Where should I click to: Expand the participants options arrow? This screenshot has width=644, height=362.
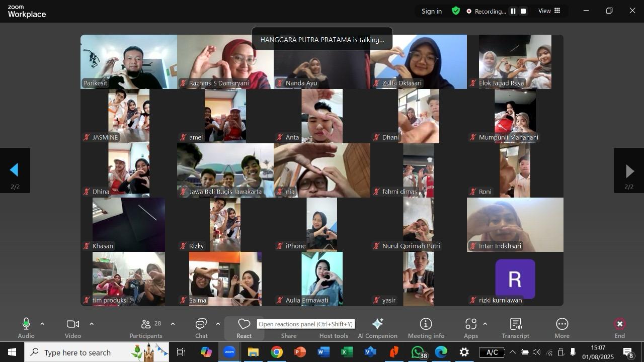(173, 324)
